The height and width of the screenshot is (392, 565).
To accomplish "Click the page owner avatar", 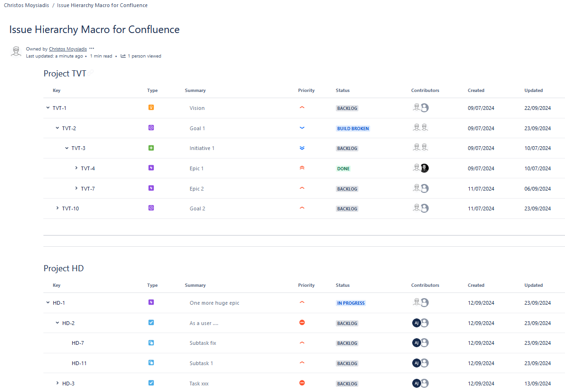I will (x=16, y=51).
